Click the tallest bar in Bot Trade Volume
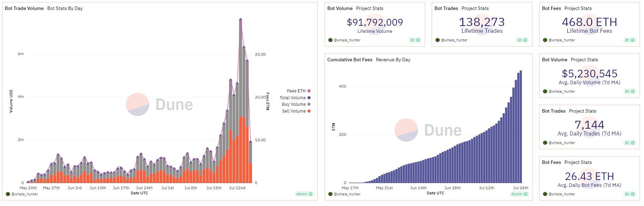This screenshot has height=206, width=644. (241, 103)
